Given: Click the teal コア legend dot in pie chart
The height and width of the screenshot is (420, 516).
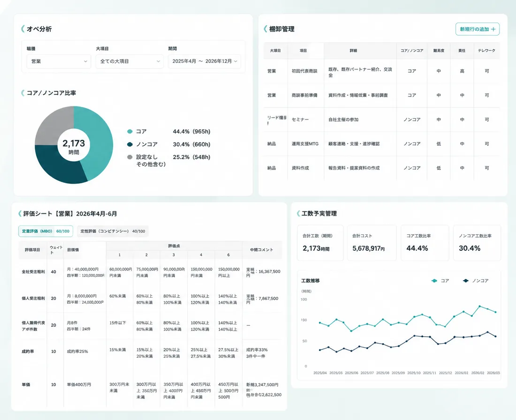Looking at the screenshot, I should click(x=129, y=132).
